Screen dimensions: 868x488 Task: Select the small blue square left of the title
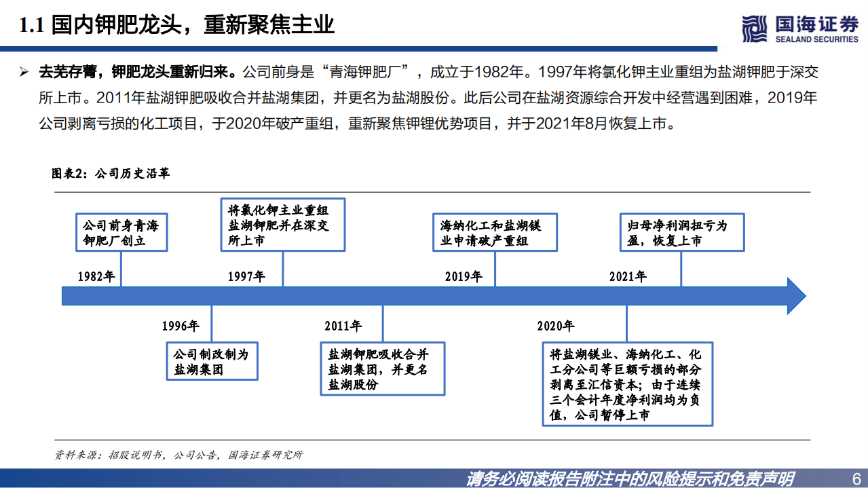click(9, 48)
